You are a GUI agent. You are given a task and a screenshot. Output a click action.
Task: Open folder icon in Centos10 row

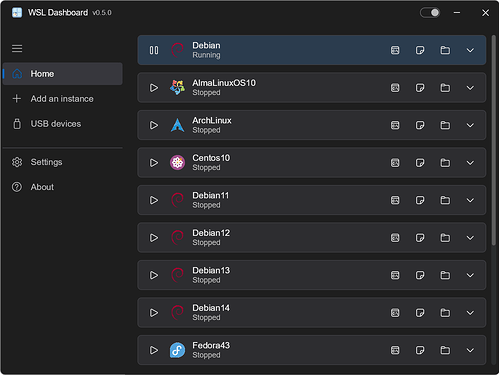point(445,163)
